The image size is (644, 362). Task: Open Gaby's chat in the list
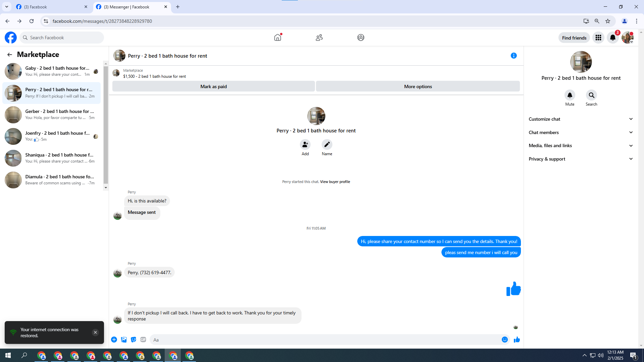pyautogui.click(x=52, y=71)
